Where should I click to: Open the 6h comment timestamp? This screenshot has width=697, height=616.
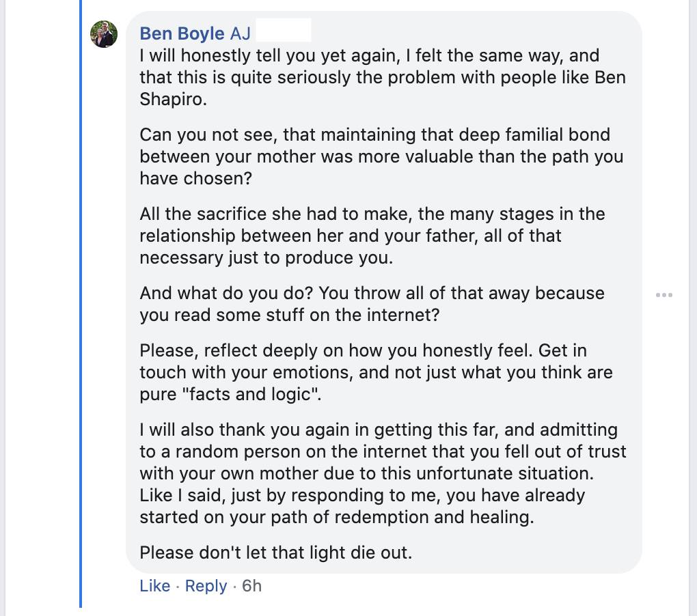coord(251,586)
